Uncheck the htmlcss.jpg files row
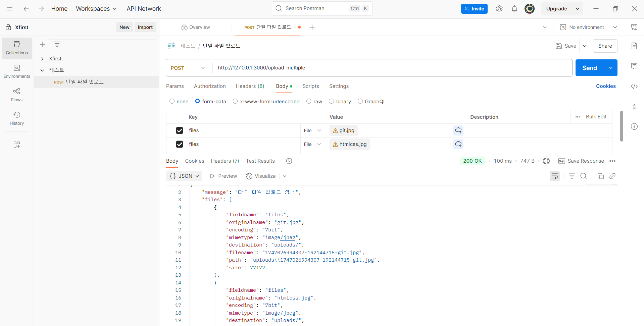 tap(180, 144)
